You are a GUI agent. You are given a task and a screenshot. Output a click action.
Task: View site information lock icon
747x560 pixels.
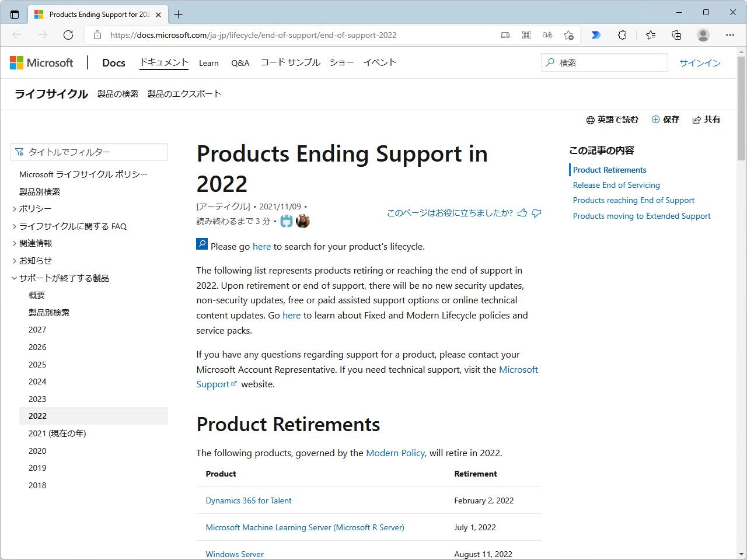pos(97,35)
